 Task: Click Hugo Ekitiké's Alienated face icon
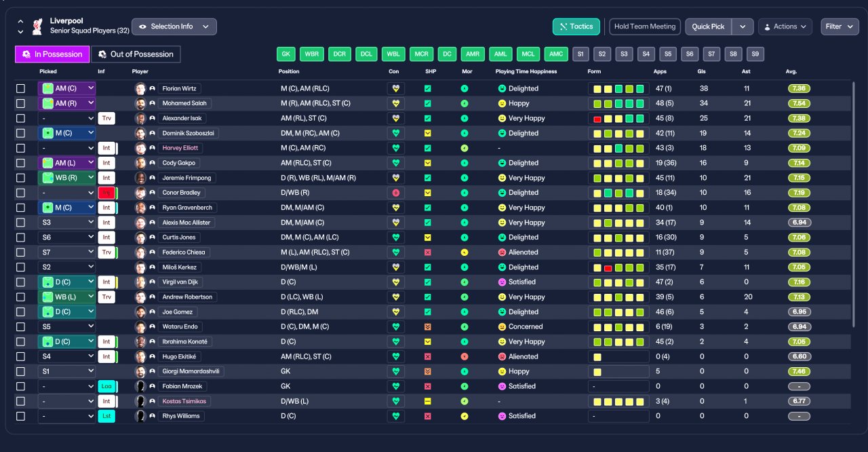[x=502, y=356]
